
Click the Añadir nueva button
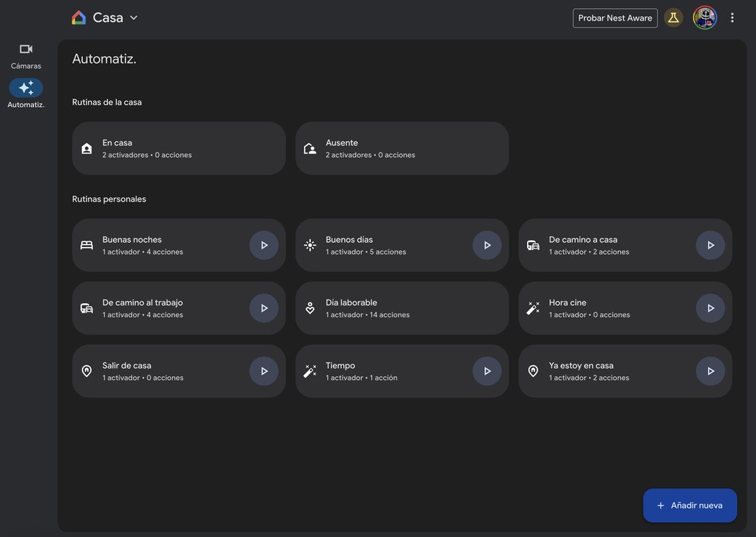pyautogui.click(x=690, y=505)
